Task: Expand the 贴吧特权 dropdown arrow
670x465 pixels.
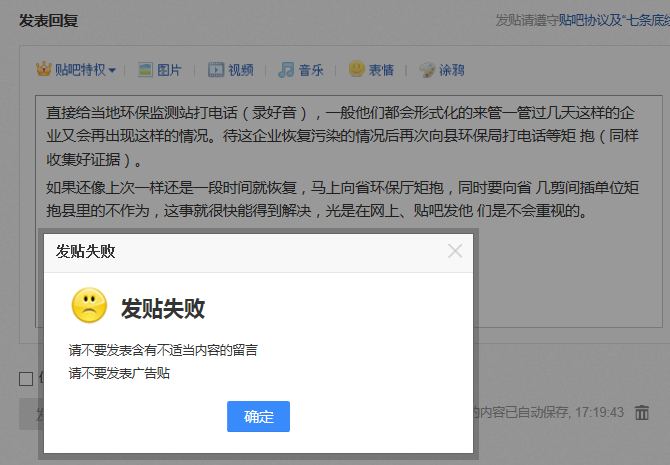Action: [112, 70]
